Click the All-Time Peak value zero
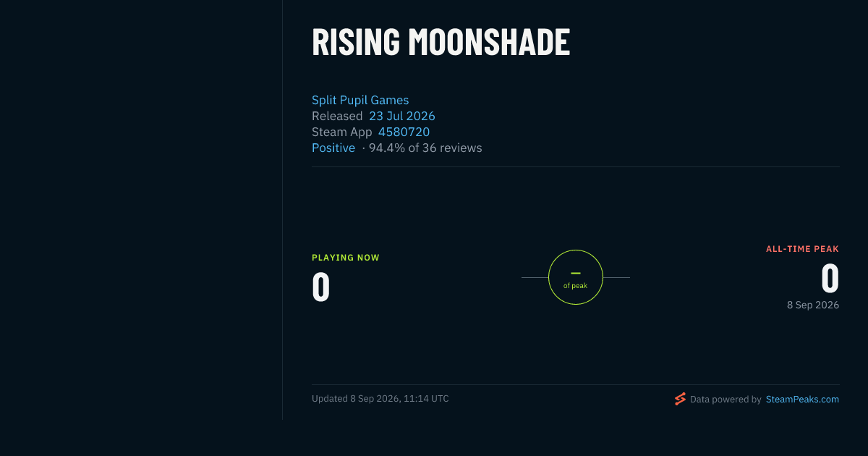Screen dimensions: 868x456 (830, 279)
